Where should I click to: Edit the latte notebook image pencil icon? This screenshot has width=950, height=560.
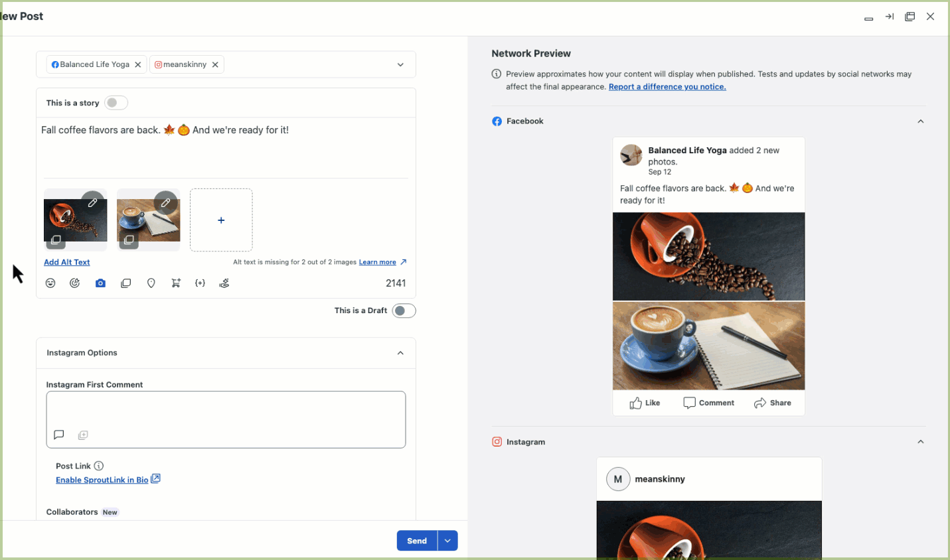(165, 202)
